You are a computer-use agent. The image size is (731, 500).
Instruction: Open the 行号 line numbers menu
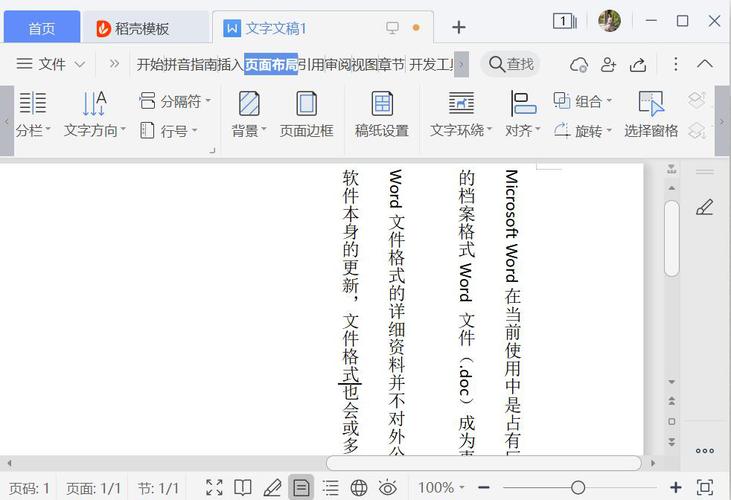pos(168,130)
